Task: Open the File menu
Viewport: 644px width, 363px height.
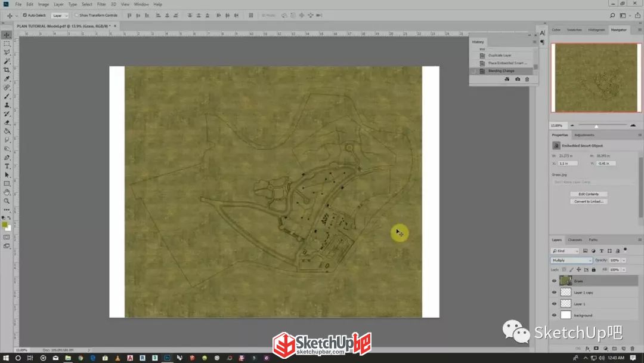Action: tap(18, 4)
